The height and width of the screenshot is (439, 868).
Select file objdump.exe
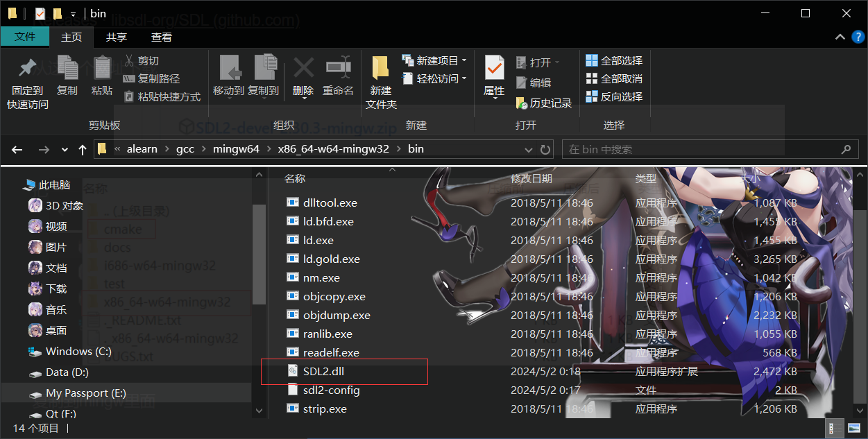[337, 316]
